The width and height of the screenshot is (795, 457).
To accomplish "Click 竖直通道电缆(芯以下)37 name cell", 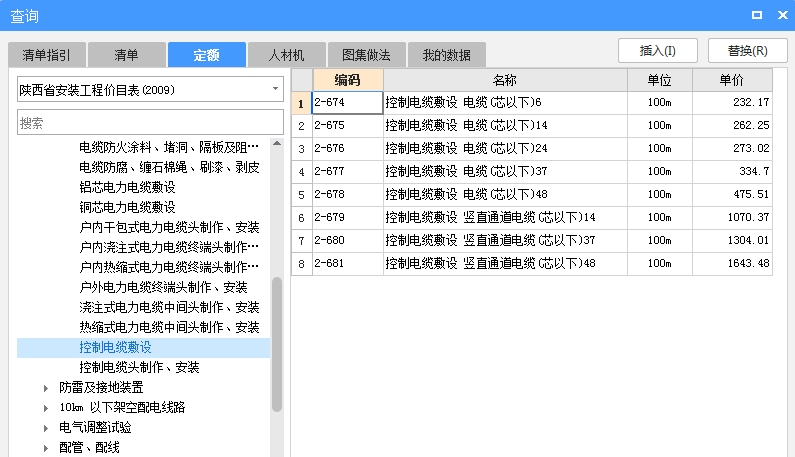I will [x=505, y=240].
